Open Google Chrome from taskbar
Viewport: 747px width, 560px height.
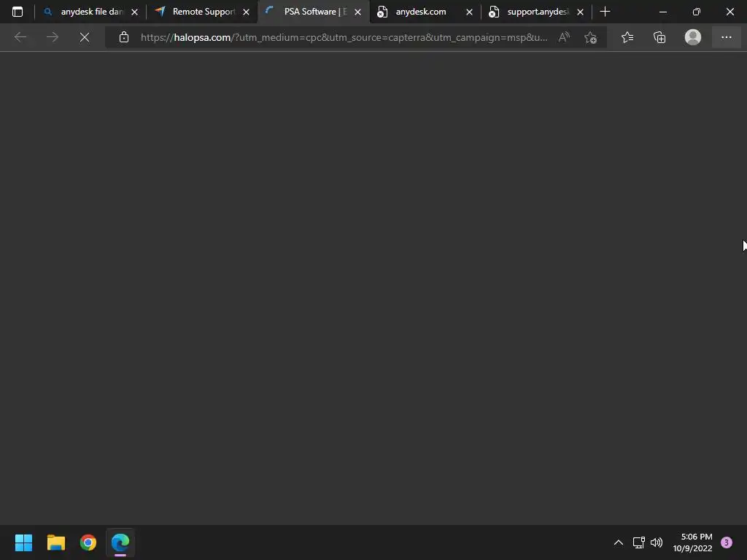(x=88, y=542)
